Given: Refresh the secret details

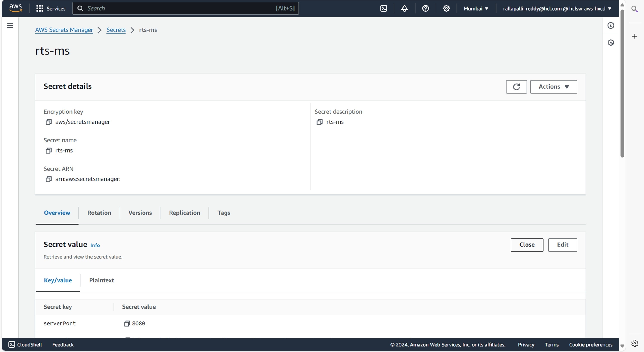Looking at the screenshot, I should click(x=516, y=87).
